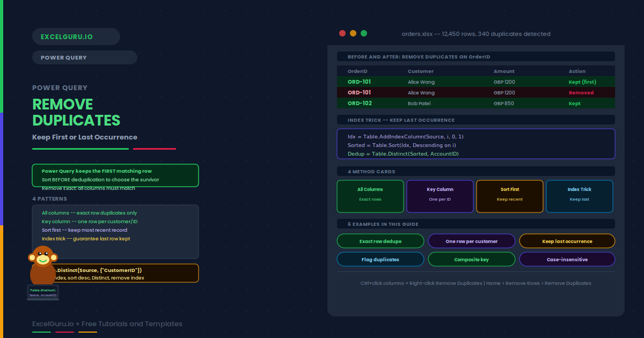This screenshot has width=644, height=338.
Task: Choose the Sort First method card
Action: click(x=510, y=196)
